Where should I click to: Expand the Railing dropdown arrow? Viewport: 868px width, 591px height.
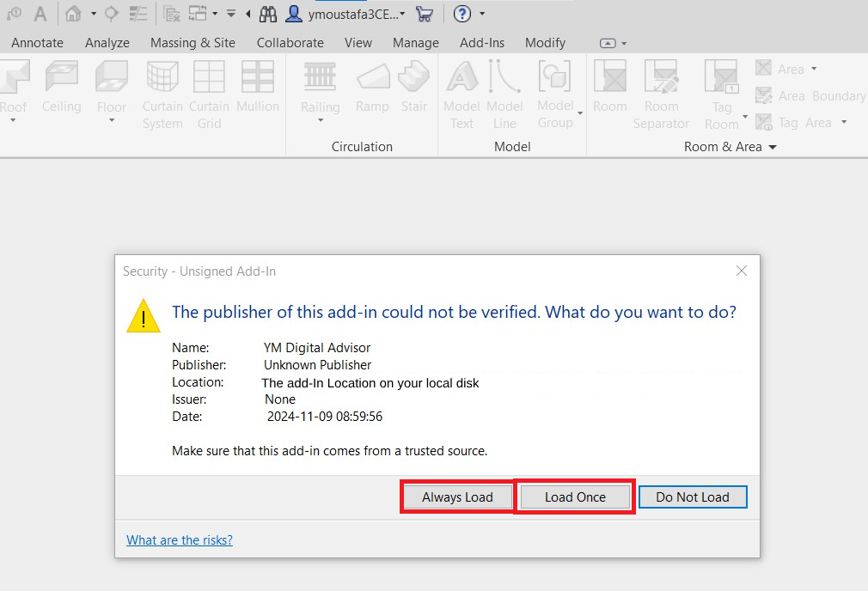pos(321,120)
